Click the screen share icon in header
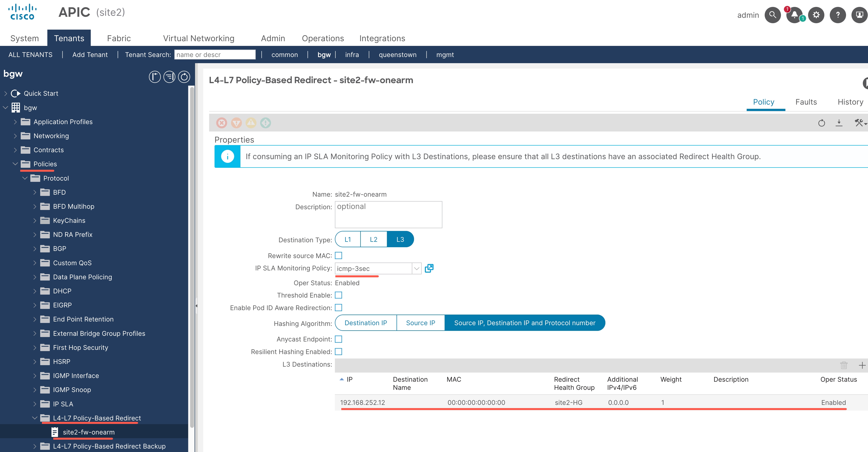 860,15
